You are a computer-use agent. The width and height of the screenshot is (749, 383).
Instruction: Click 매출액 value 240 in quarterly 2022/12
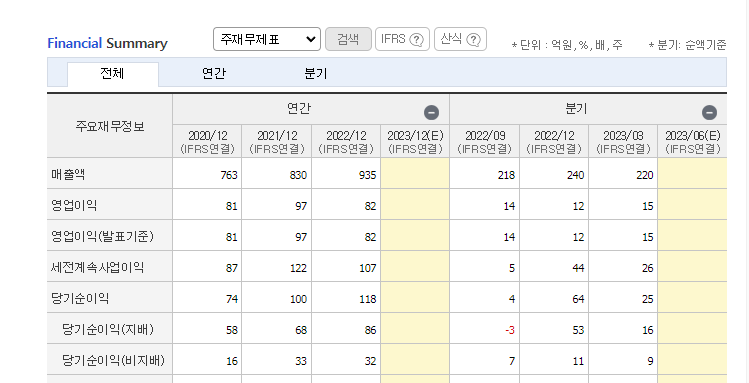point(575,175)
